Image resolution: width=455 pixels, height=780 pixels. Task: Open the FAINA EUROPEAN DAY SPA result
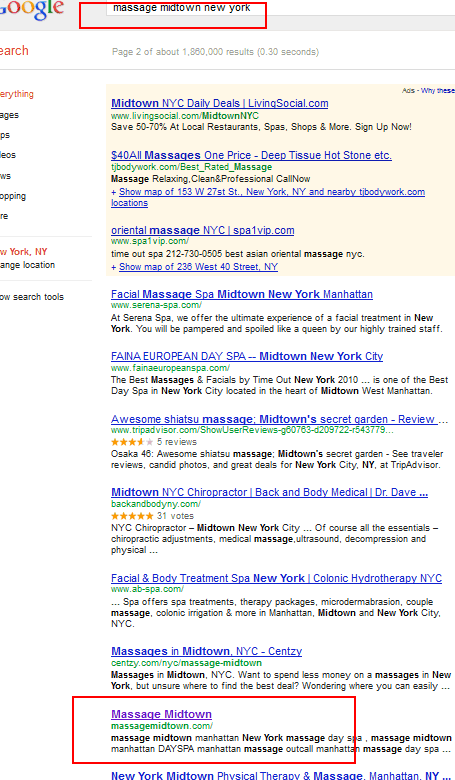click(247, 356)
